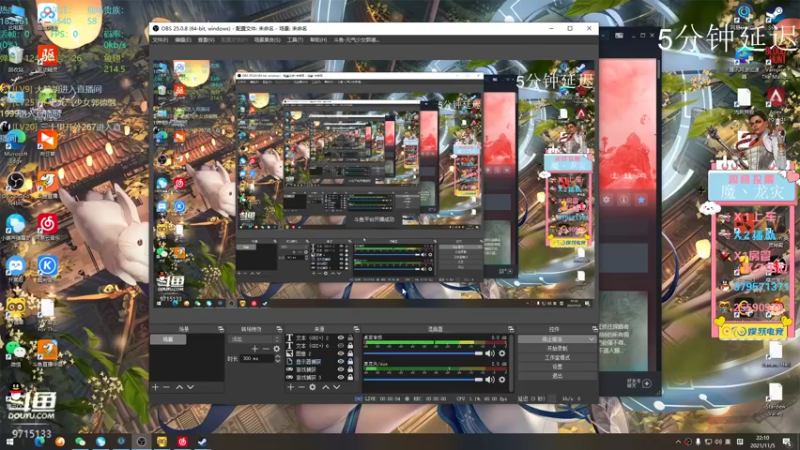Open transition properties gear icon

click(277, 349)
